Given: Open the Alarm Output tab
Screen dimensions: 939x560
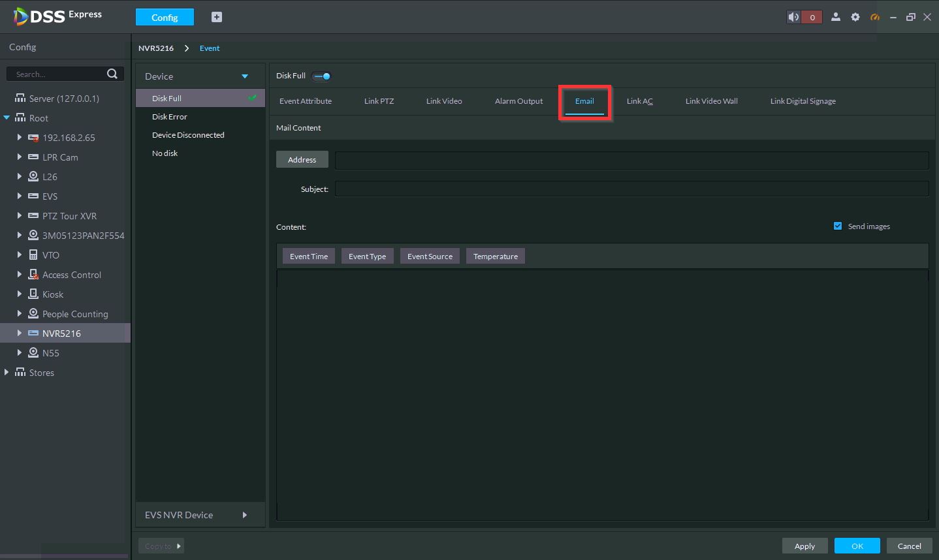Looking at the screenshot, I should click(x=518, y=101).
